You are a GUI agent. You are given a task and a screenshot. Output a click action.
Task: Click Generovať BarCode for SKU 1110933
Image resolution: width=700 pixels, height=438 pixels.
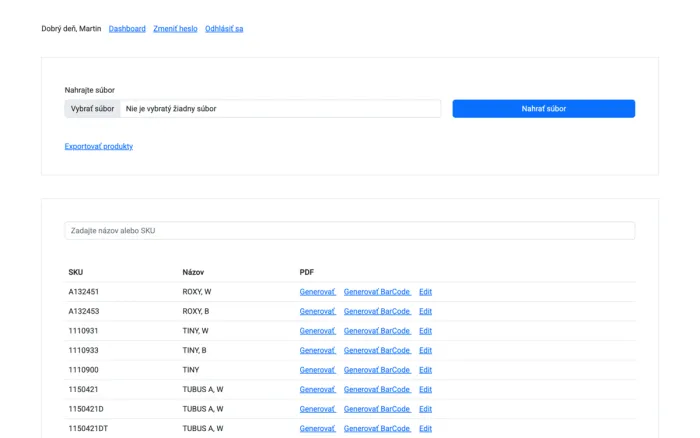tap(377, 350)
